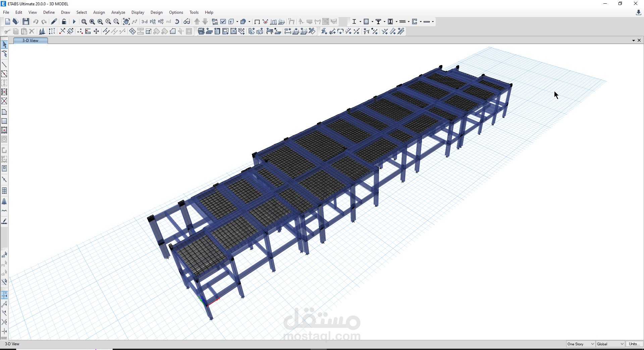Click the New Model icon
The image size is (644, 350).
8,21
